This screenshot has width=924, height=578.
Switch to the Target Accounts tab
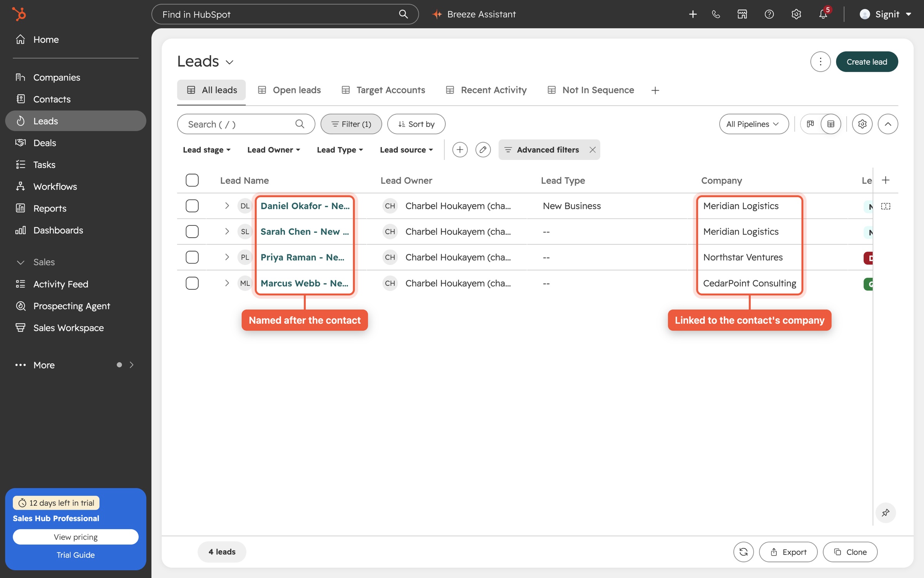(x=383, y=90)
